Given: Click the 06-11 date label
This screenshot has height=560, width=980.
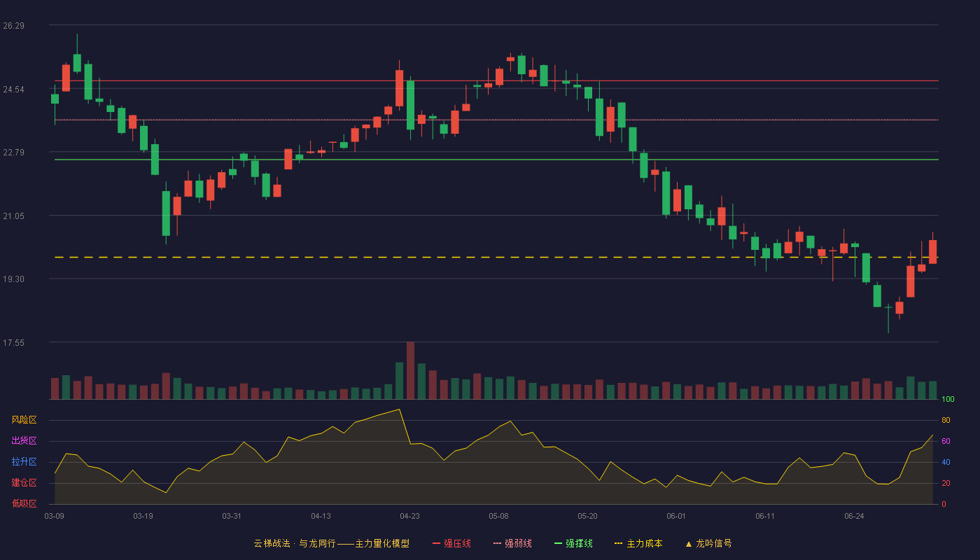Looking at the screenshot, I should click(765, 516).
